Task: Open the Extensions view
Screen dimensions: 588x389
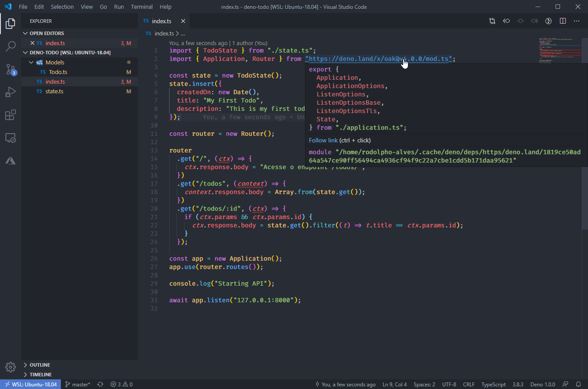Action: tap(11, 115)
